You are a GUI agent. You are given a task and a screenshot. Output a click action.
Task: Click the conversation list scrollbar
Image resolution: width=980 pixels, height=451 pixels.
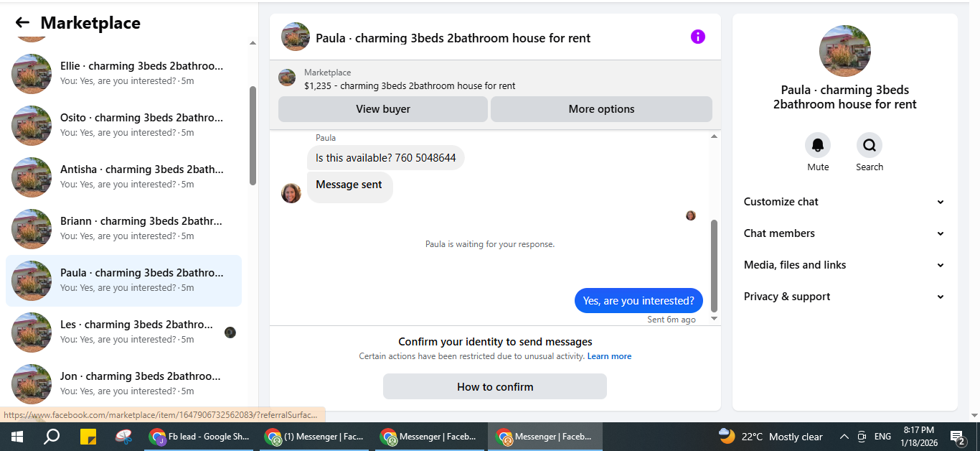click(253, 135)
